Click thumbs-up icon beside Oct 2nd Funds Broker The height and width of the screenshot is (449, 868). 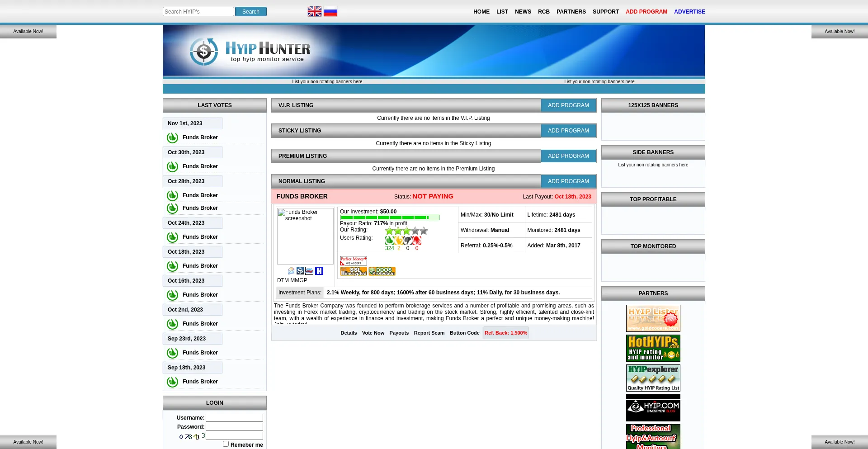coord(172,324)
